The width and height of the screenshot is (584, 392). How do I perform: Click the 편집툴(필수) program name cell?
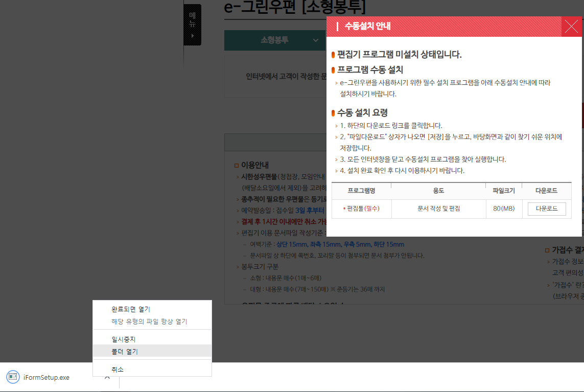[x=361, y=209]
